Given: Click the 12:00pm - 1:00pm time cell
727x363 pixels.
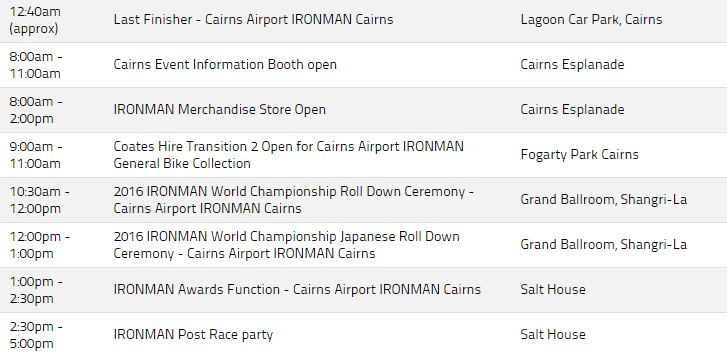Looking at the screenshot, I should click(x=39, y=245).
